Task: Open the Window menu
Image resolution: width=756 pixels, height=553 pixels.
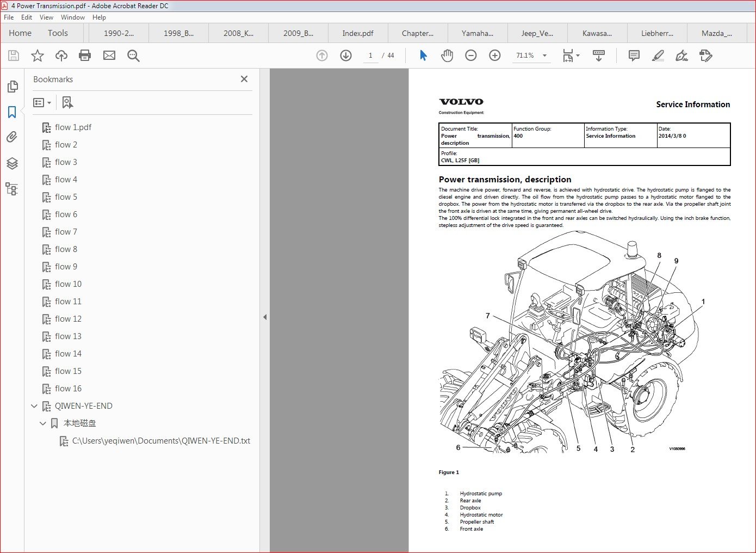Action: click(73, 17)
